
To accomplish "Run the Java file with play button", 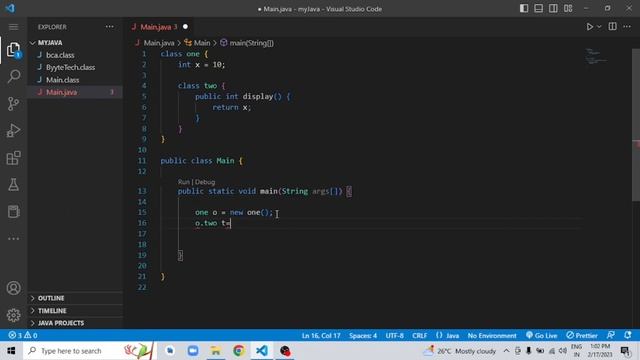I will tap(589, 27).
